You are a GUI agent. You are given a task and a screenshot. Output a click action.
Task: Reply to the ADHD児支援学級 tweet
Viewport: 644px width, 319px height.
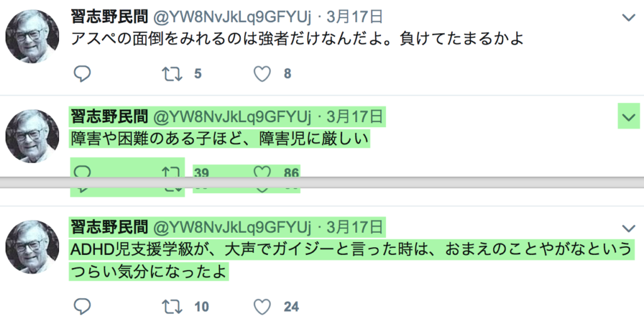(x=82, y=306)
